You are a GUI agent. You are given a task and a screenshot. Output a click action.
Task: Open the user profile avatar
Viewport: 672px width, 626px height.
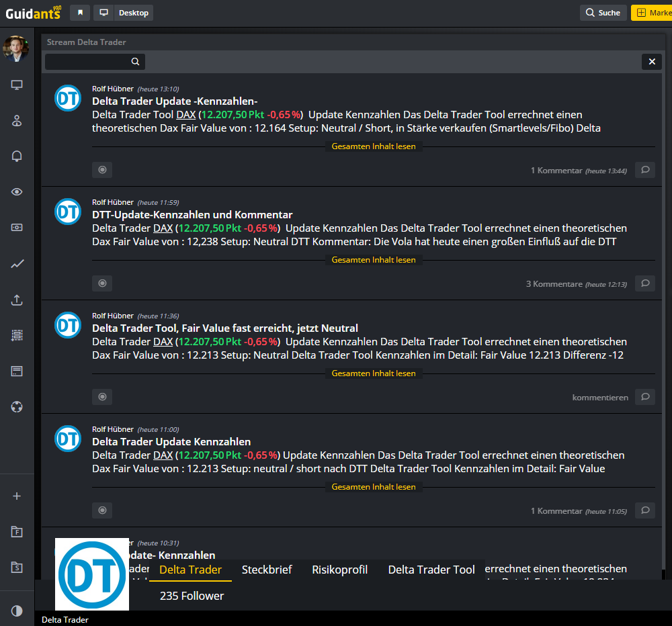point(16,48)
